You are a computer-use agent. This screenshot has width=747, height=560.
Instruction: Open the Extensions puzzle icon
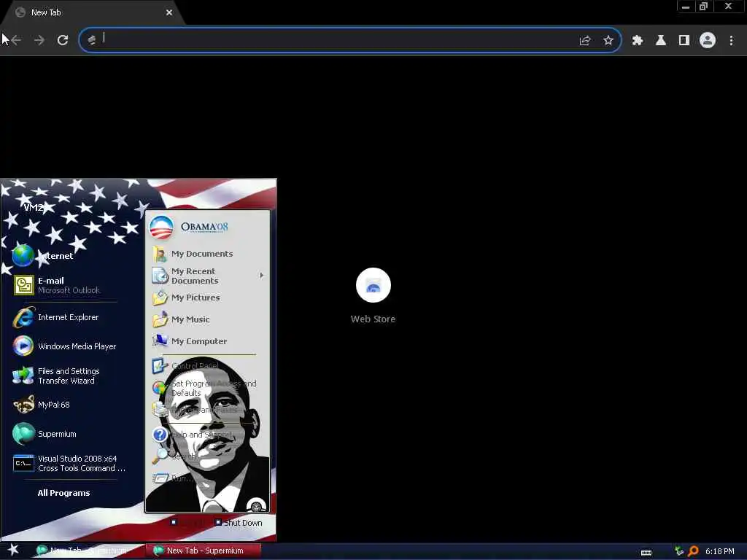click(x=638, y=41)
